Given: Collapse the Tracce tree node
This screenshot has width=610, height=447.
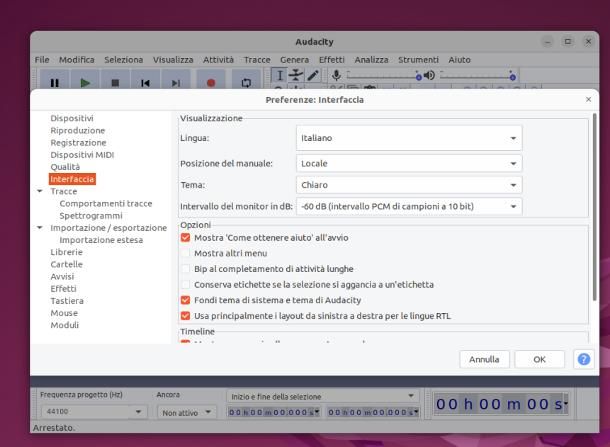Looking at the screenshot, I should pyautogui.click(x=40, y=191).
